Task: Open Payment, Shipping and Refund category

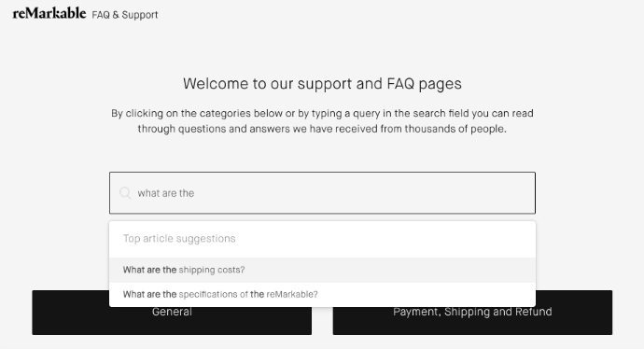Action: 472,312
